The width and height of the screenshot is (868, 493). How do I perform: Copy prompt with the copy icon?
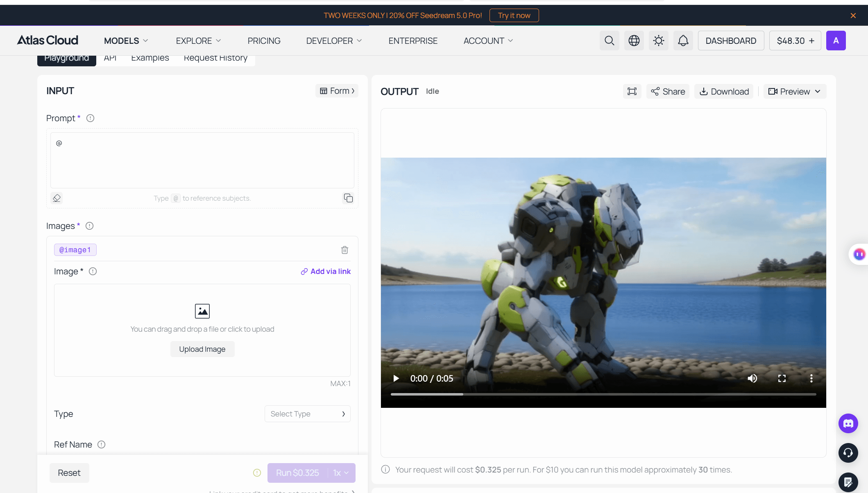(x=348, y=198)
